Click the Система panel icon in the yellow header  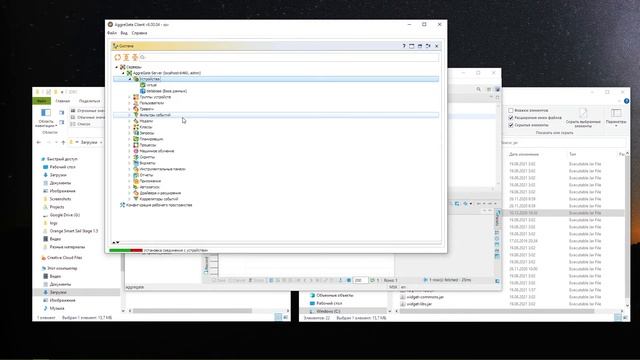[x=116, y=46]
